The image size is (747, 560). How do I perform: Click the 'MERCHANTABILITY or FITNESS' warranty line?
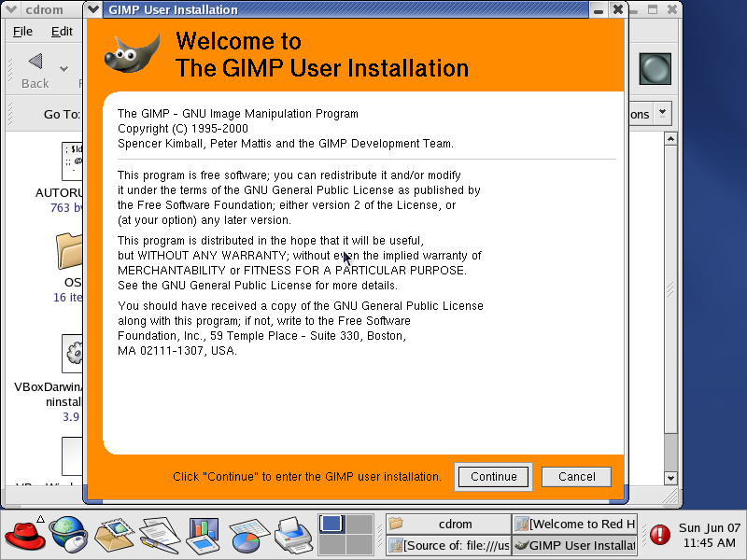click(292, 271)
